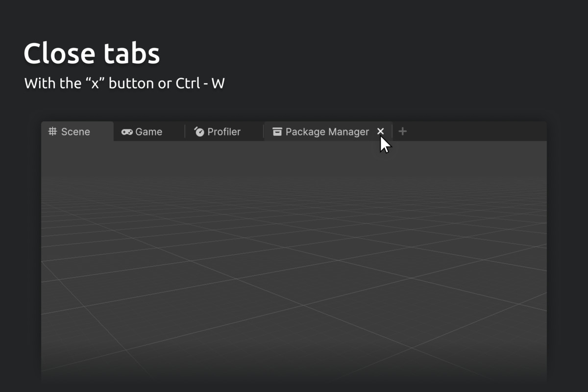
Task: Activate the Package Manager tab
Action: coord(328,131)
